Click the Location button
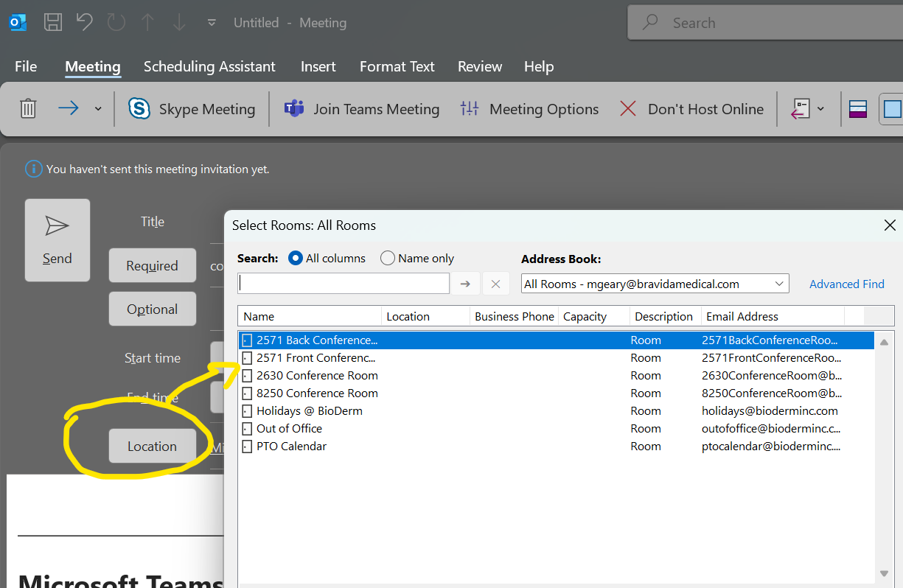Screen dimensions: 903x588 (152, 446)
